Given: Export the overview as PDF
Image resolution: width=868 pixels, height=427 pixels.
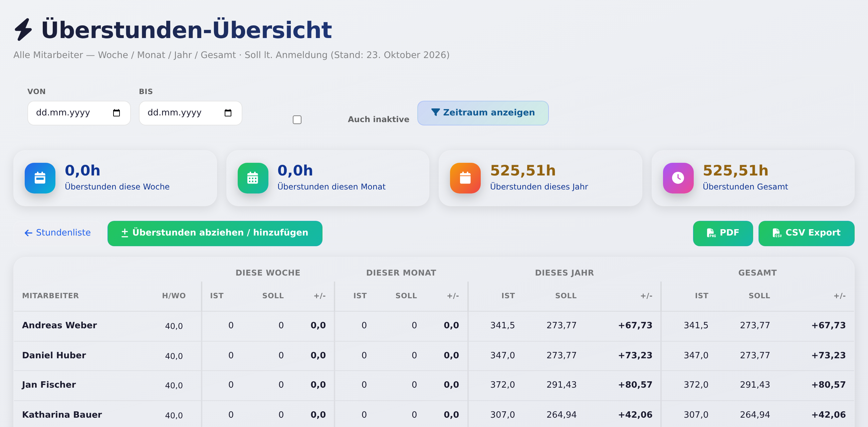Looking at the screenshot, I should click(723, 234).
